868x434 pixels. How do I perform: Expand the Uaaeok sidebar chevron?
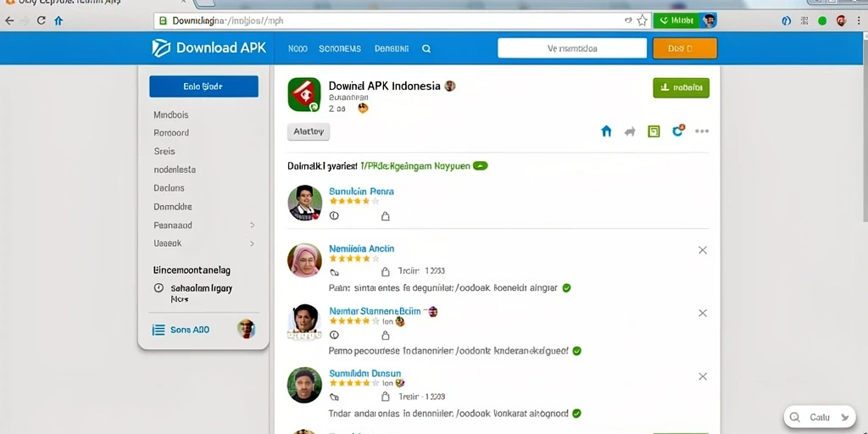[253, 243]
